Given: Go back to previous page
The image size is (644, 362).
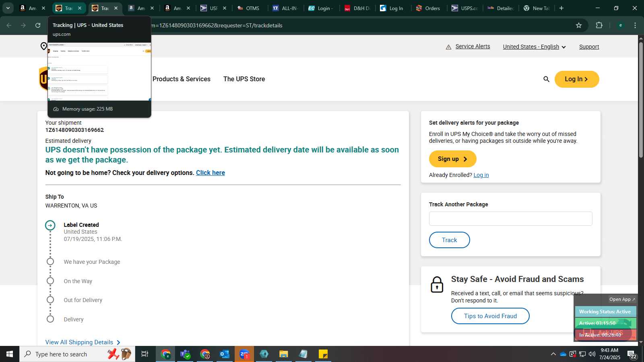Looking at the screenshot, I should (9, 25).
